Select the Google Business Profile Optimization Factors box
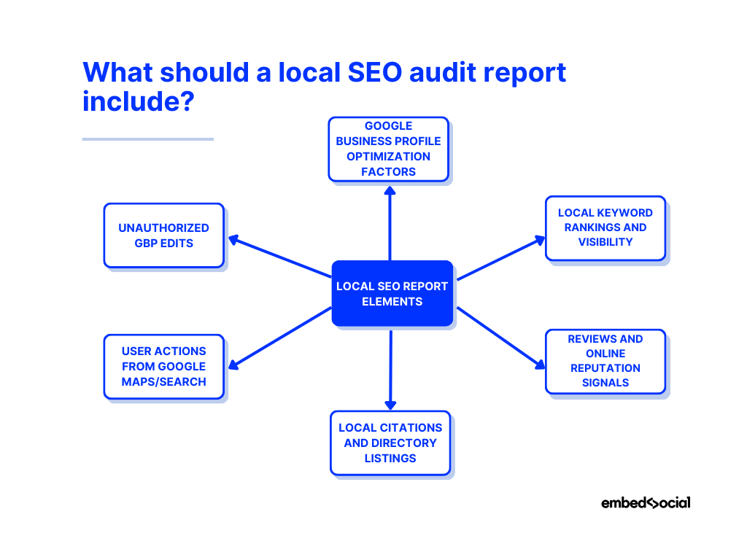The height and width of the screenshot is (560, 747). click(x=388, y=149)
